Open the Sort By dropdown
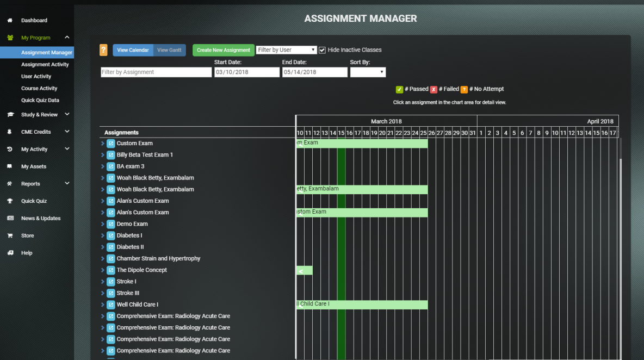644x360 pixels. tap(368, 72)
